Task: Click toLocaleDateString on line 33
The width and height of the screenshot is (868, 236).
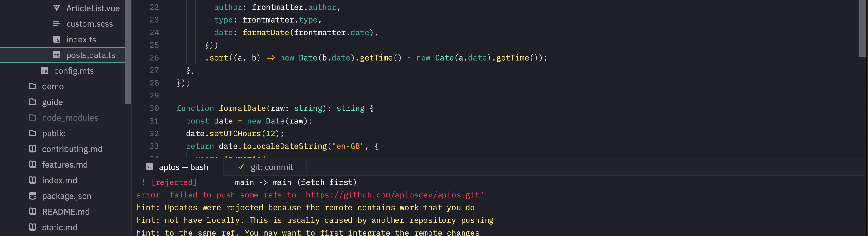Action: (285, 146)
